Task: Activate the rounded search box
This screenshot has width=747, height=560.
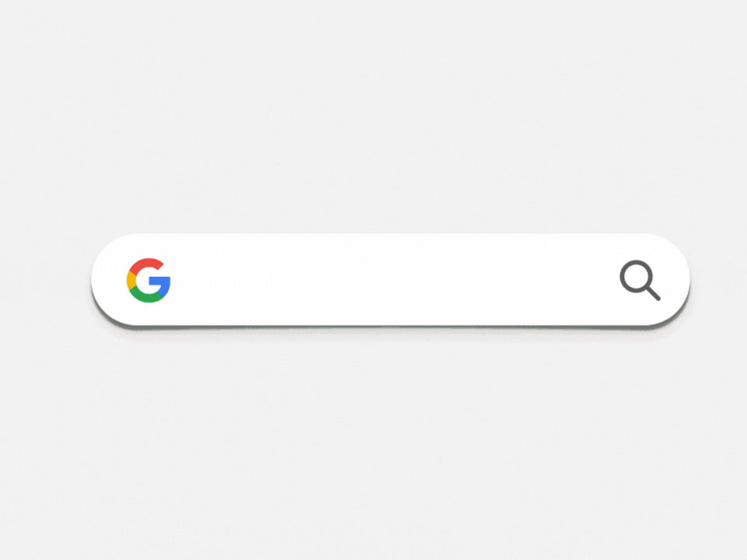Action: click(x=390, y=280)
